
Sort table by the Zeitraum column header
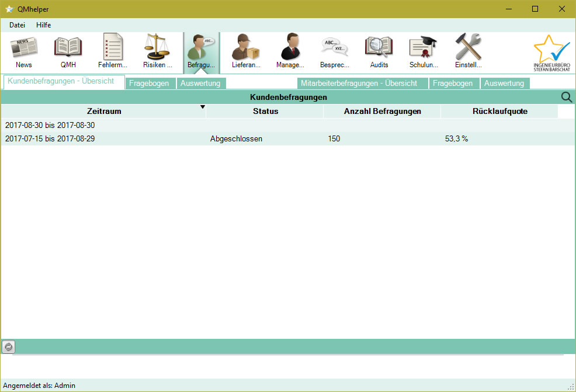click(104, 111)
